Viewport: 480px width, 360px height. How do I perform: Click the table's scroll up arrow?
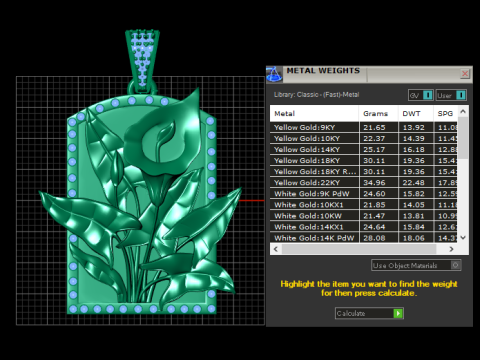(463, 112)
